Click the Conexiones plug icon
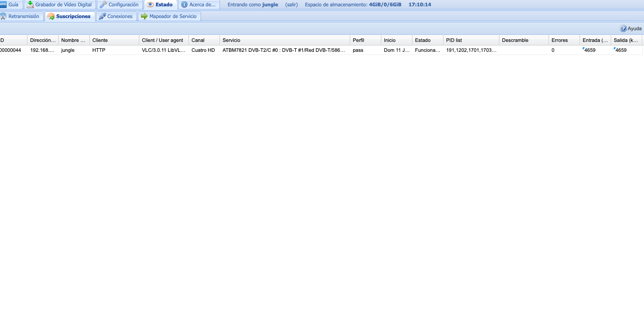The height and width of the screenshot is (312, 644). pyautogui.click(x=102, y=16)
